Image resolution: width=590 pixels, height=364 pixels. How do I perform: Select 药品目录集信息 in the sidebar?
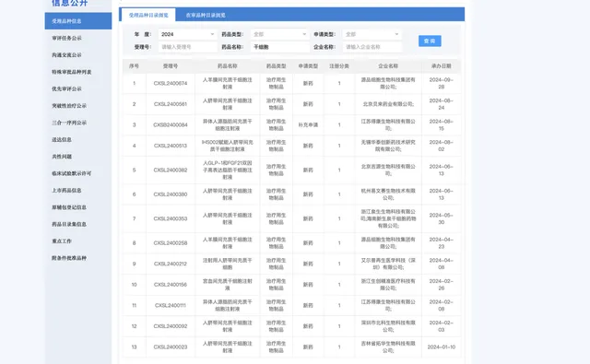(69, 224)
